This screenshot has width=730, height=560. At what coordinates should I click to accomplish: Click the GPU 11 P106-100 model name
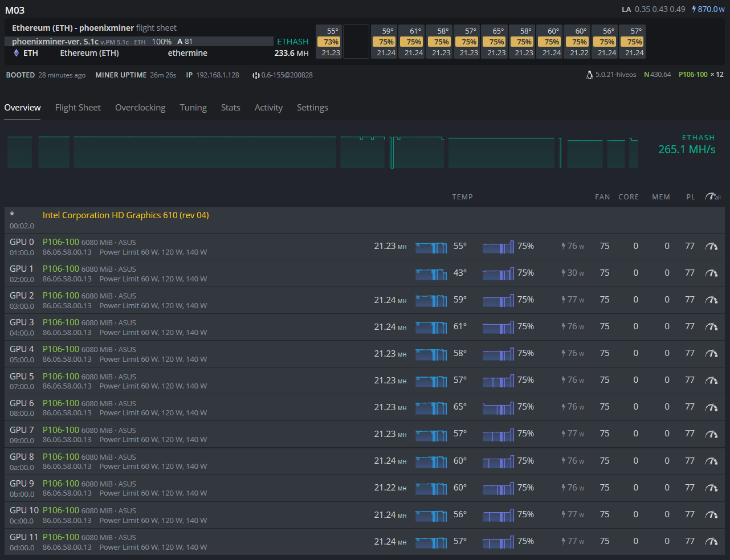[x=61, y=537]
